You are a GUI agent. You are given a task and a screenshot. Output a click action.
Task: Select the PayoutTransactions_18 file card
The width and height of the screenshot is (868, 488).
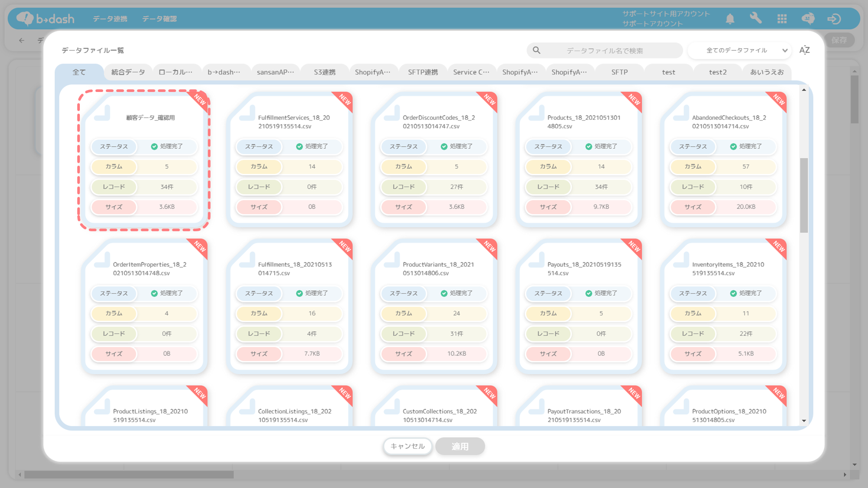579,406
